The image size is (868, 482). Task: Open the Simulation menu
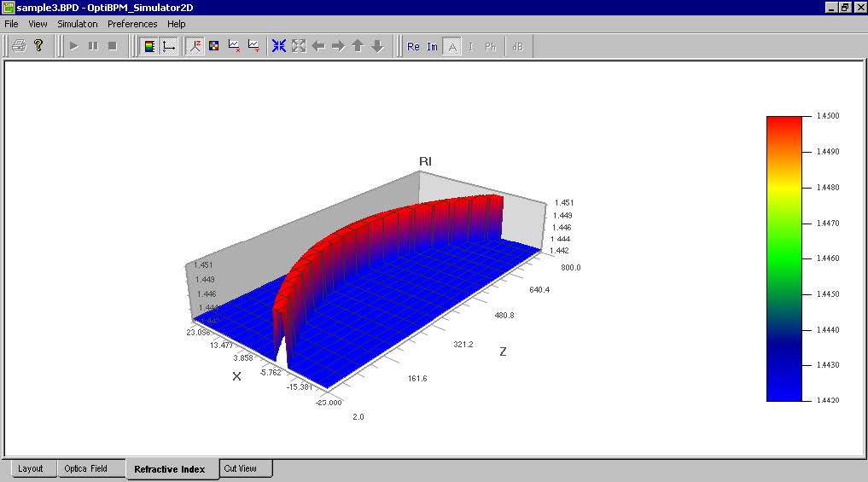click(x=78, y=24)
